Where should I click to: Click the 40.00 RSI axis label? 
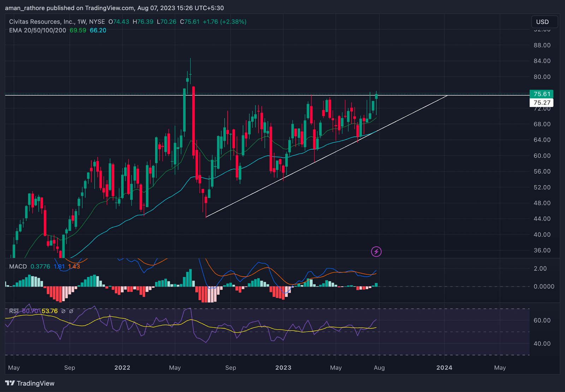pyautogui.click(x=542, y=344)
